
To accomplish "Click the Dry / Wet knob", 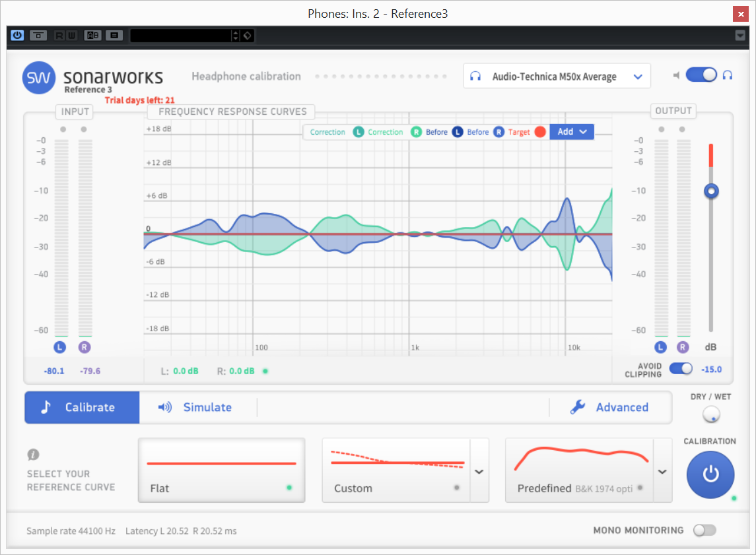I will (x=711, y=414).
